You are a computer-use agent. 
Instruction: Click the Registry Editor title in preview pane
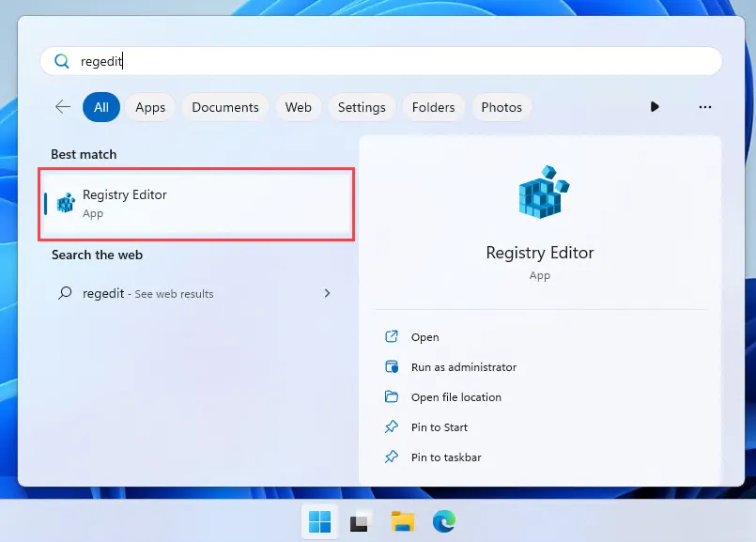(539, 253)
